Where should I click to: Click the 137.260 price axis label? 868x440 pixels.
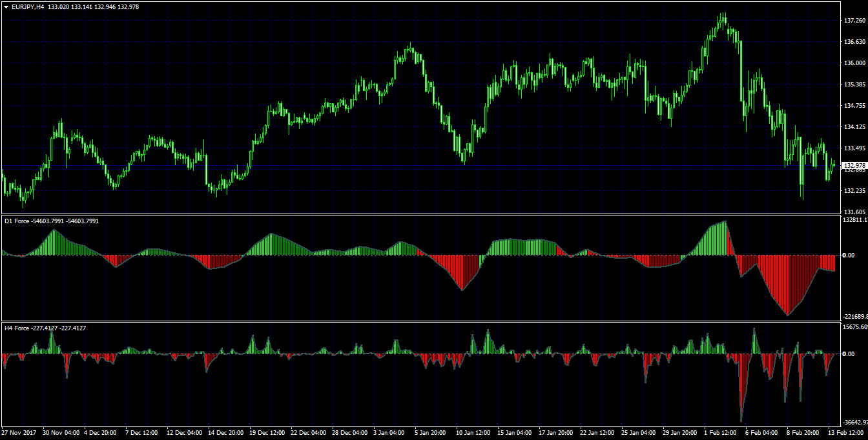click(x=854, y=21)
